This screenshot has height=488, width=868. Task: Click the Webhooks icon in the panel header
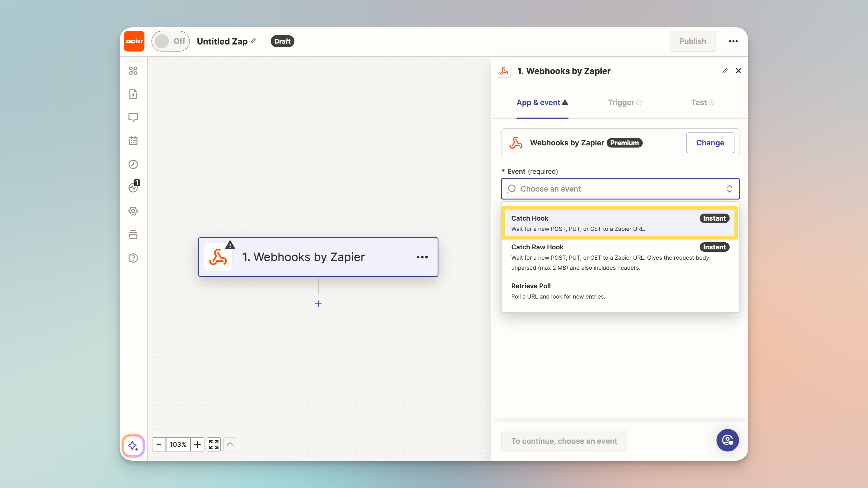tap(504, 71)
